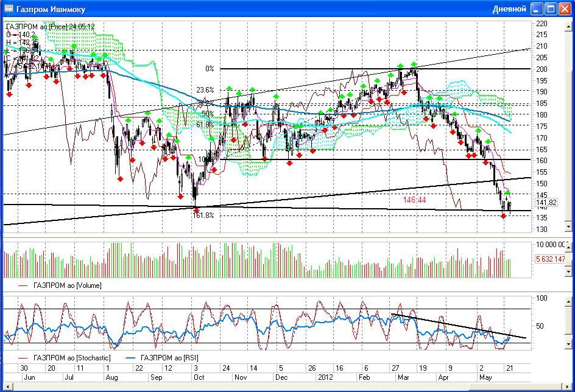The height and width of the screenshot is (392, 575).
Task: Click the Oct month label on time axis
Action: (199, 377)
